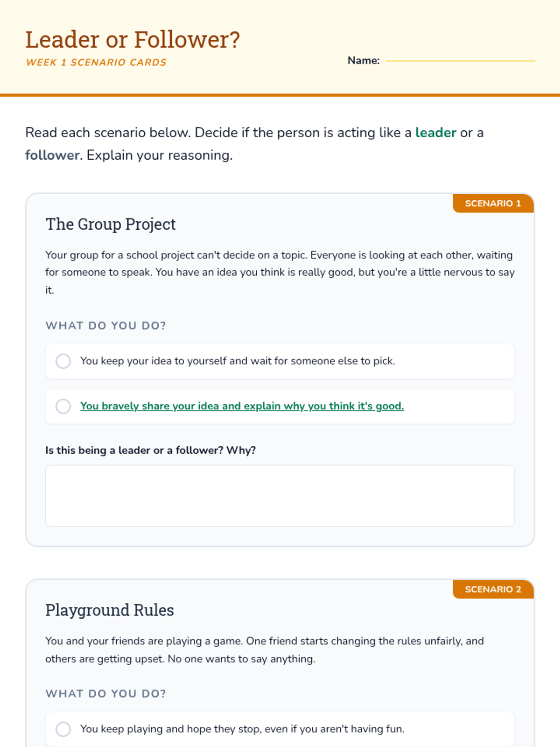Click "The Group Project" heading
The height and width of the screenshot is (747, 560).
[x=111, y=224]
